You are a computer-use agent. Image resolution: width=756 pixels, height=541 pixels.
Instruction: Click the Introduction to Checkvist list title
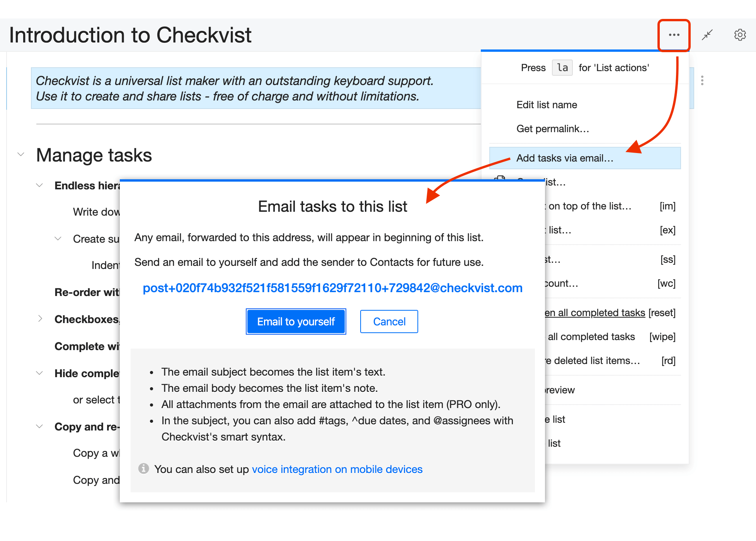[x=130, y=35]
